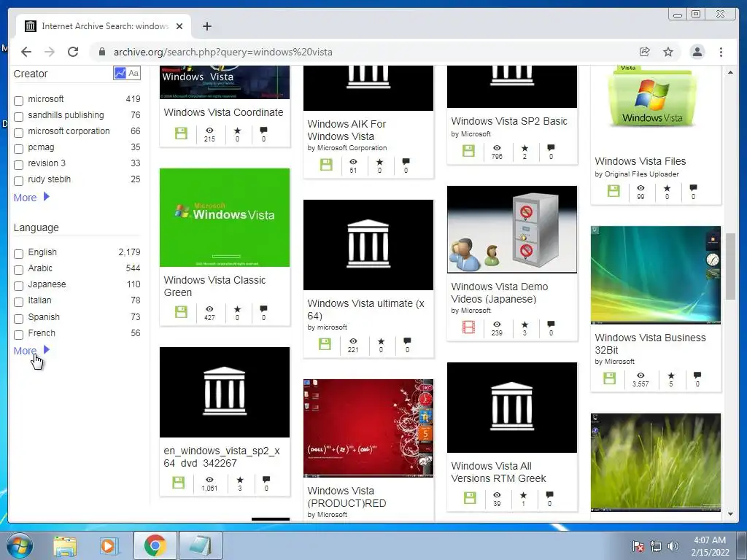
Task: Open a new browser tab
Action: (206, 26)
